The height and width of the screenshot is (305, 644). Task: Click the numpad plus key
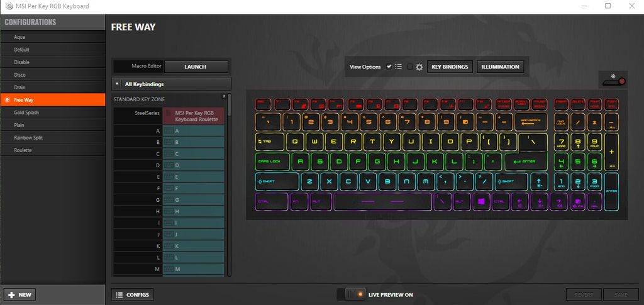coord(611,152)
